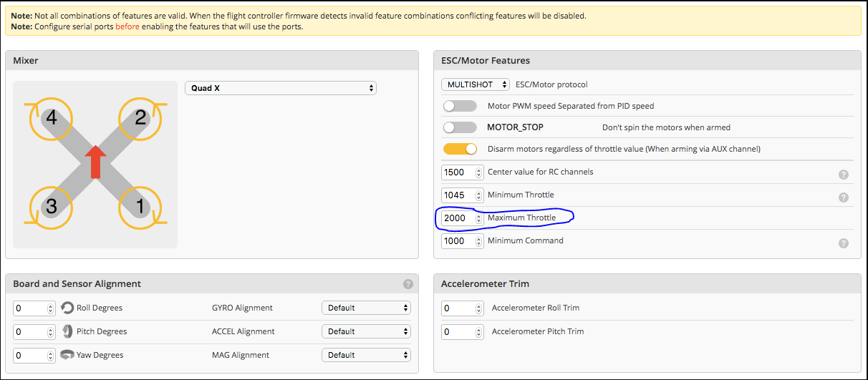Click motor 4 circle in mixer diagram
The image size is (868, 380).
pyautogui.click(x=50, y=117)
